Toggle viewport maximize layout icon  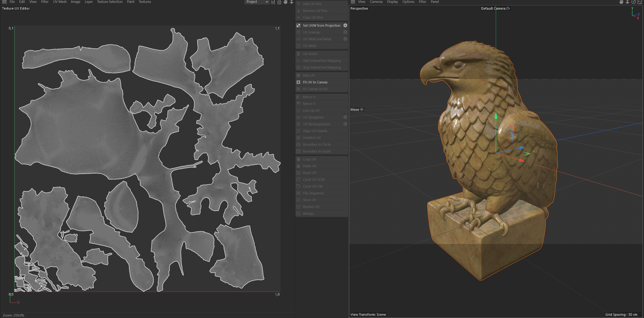point(639,2)
